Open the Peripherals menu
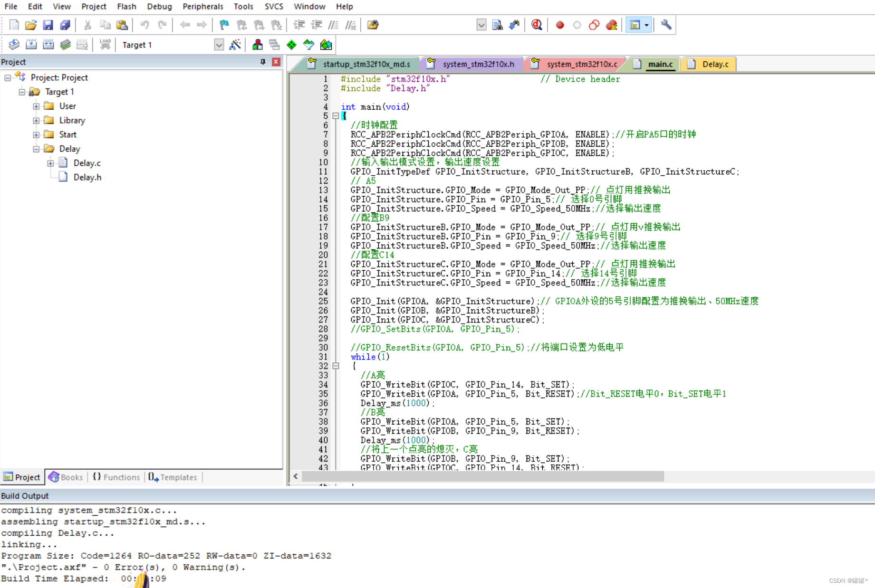This screenshot has width=875, height=588. coord(203,7)
